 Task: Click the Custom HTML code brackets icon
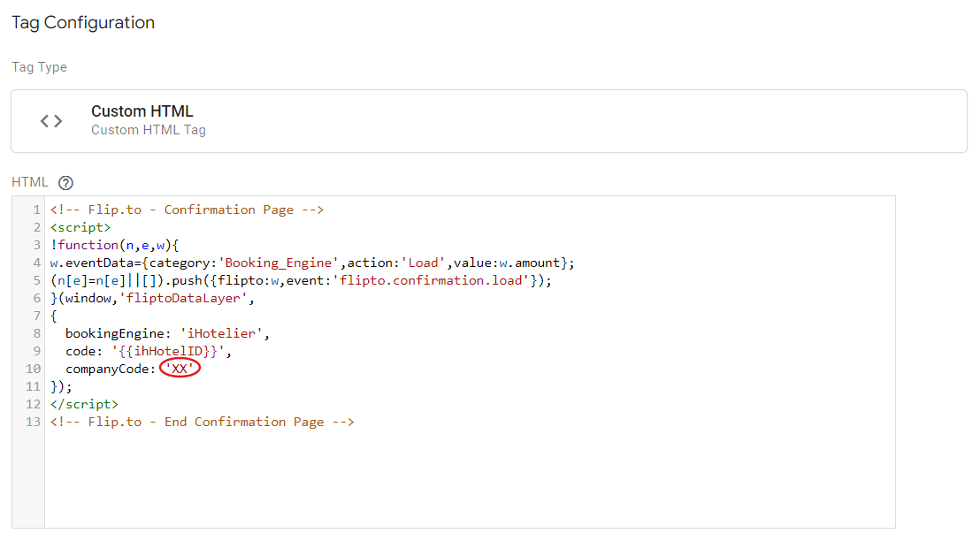click(x=51, y=121)
